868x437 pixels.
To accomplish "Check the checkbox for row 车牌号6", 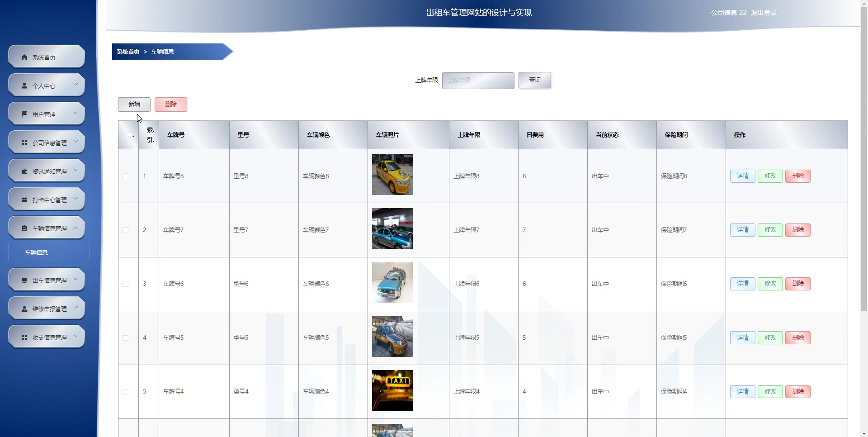I will [x=126, y=284].
